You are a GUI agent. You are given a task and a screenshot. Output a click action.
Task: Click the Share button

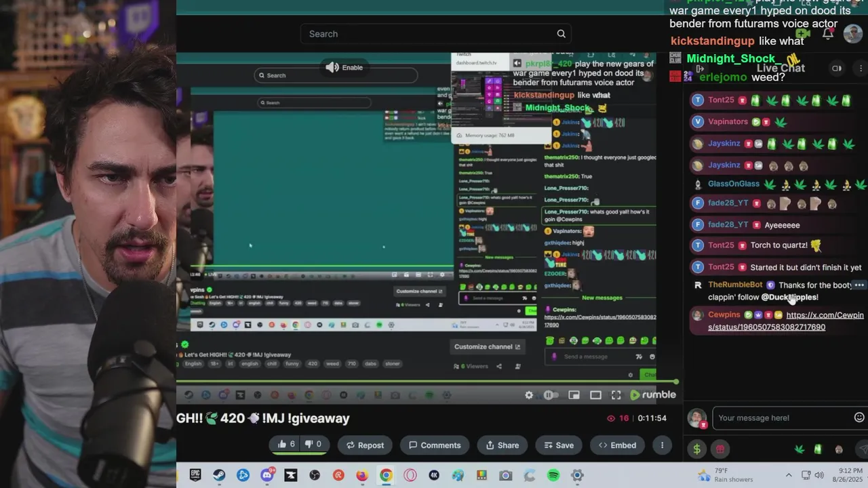pos(502,445)
